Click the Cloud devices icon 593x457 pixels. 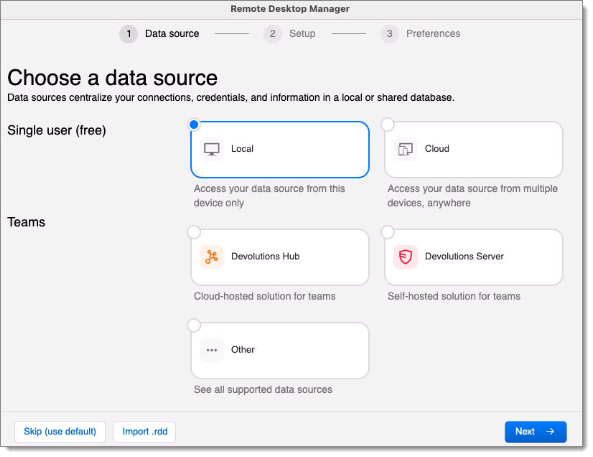click(405, 149)
